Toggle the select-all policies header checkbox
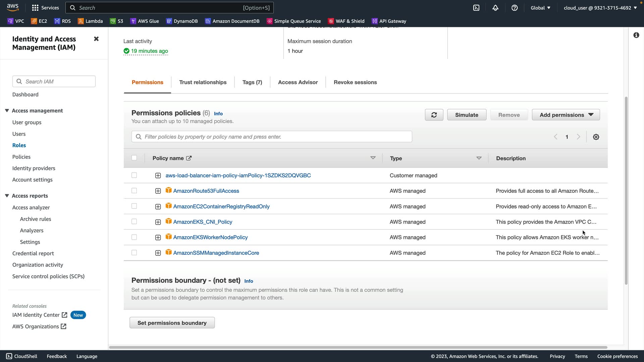 point(134,158)
